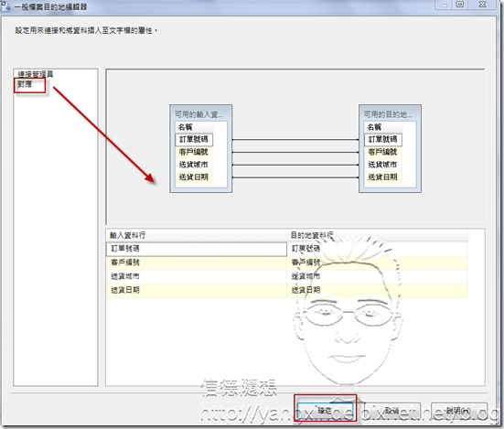Select 送貨城市 cell in destination column grid
504x429 pixels.
(x=378, y=276)
